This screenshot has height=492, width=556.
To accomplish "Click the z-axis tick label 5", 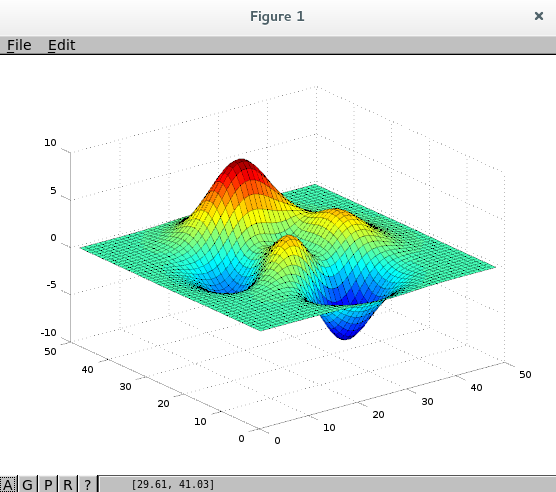I will (x=53, y=191).
